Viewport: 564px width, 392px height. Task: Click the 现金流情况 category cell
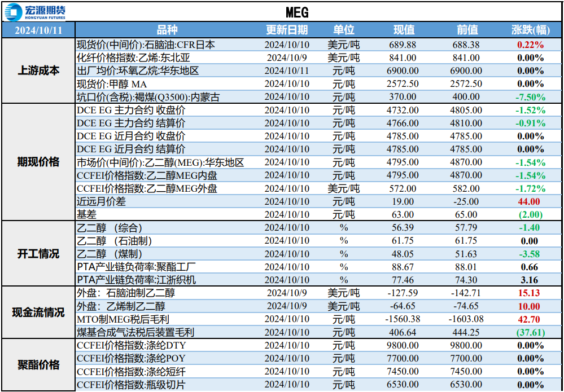[x=38, y=312]
